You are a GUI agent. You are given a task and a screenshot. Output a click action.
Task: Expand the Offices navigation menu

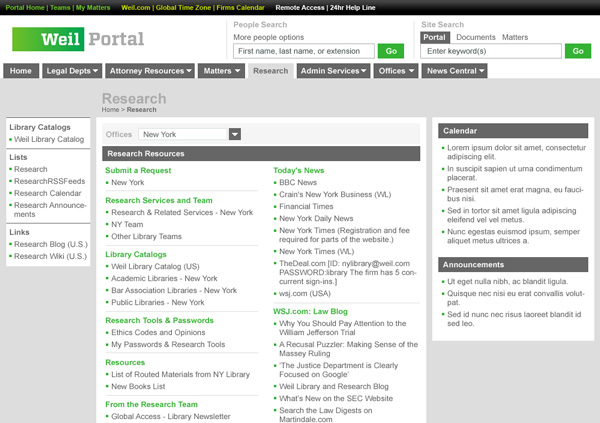point(396,71)
